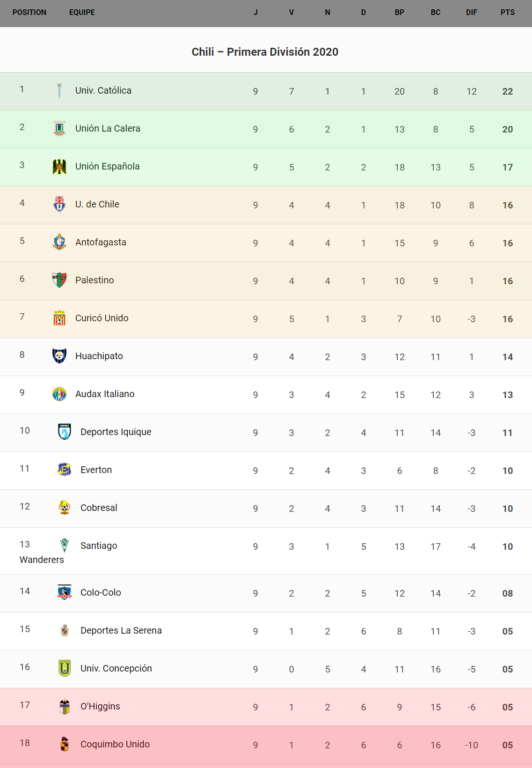
Task: Click the Curicó Unido club crest
Action: click(x=59, y=318)
